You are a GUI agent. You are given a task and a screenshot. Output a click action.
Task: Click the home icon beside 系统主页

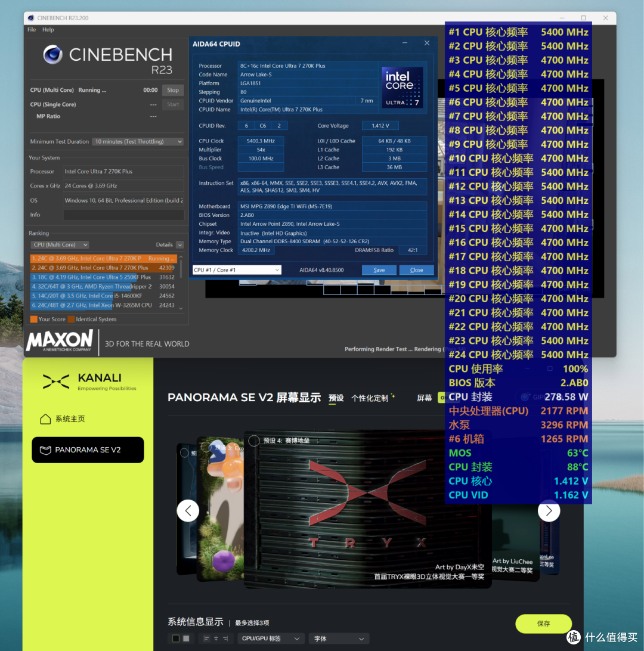point(45,419)
